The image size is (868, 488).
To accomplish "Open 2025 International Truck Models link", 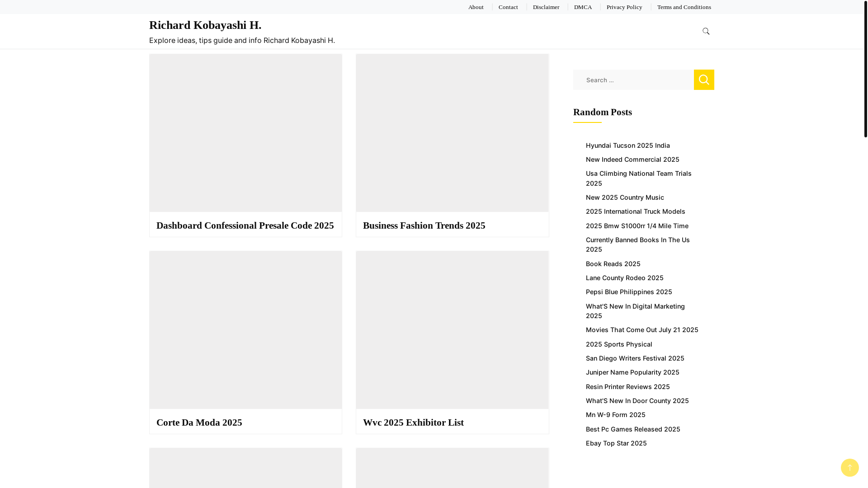I will 635,211.
